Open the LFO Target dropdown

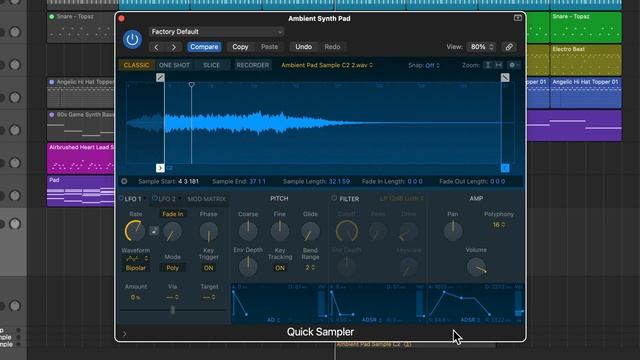tap(209, 297)
